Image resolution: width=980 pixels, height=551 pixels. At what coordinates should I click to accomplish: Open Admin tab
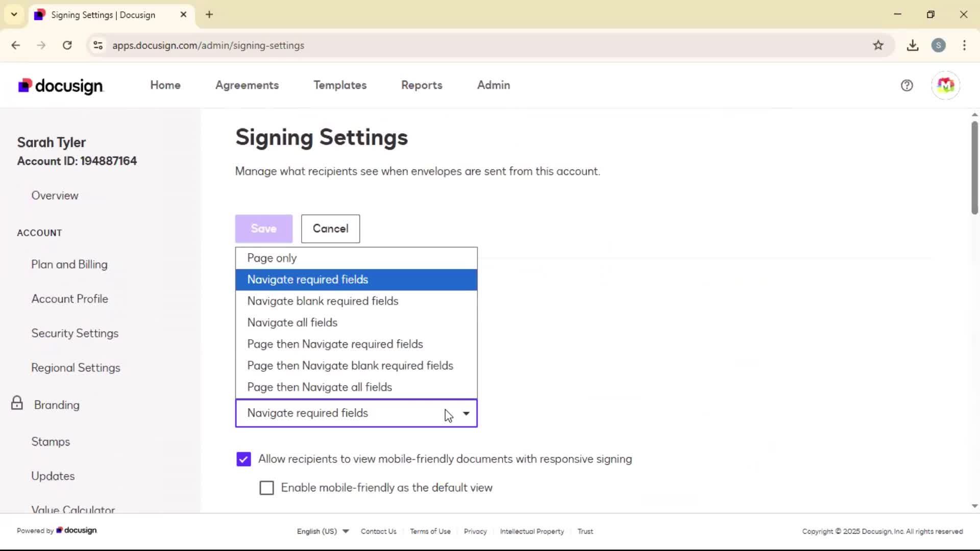[494, 85]
